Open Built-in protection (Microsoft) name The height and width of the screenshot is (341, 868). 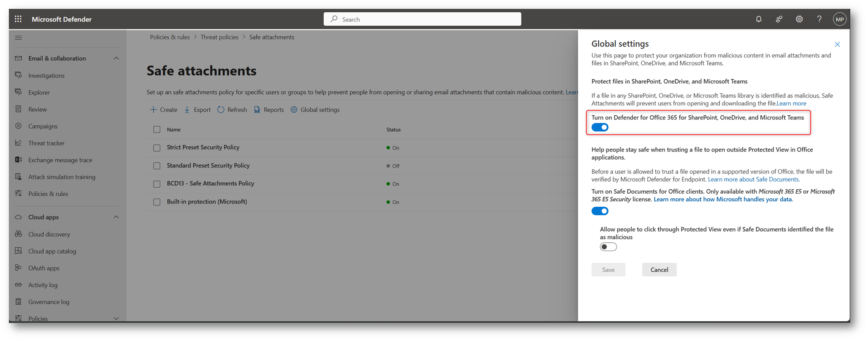pos(207,202)
